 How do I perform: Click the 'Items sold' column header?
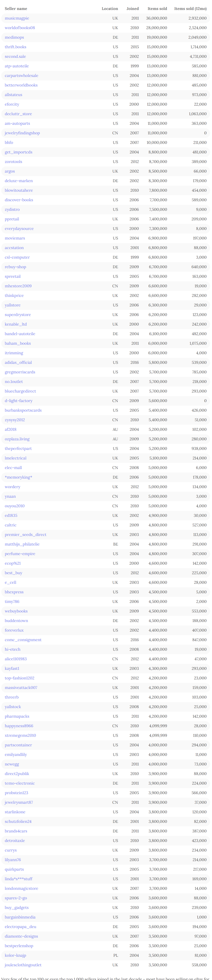(x=157, y=8)
